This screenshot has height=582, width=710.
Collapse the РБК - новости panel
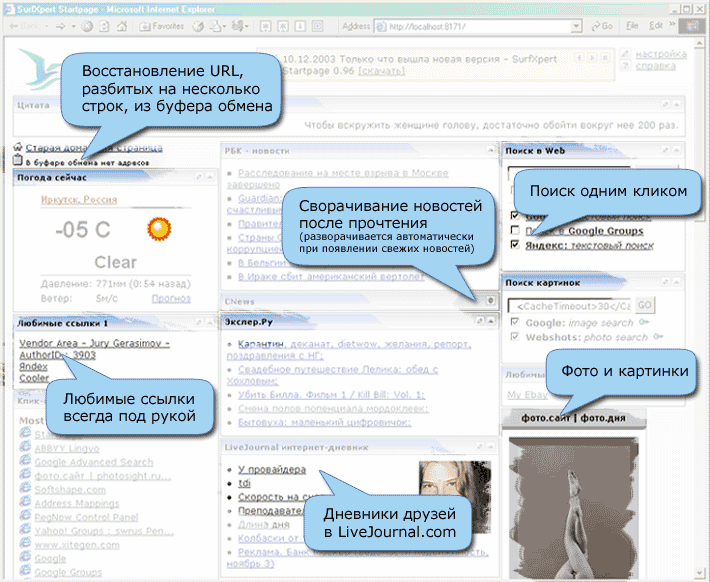(x=491, y=150)
